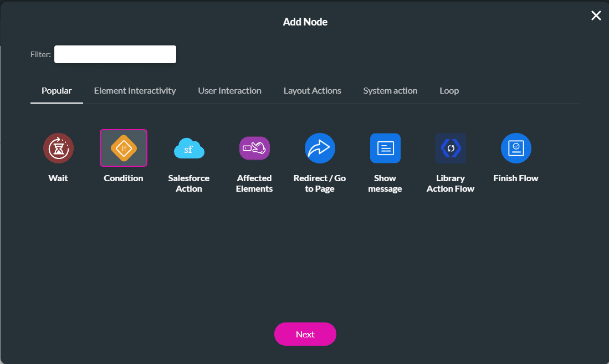Click the 'Library Action Flow' text caption
The height and width of the screenshot is (364, 609).
point(451,183)
